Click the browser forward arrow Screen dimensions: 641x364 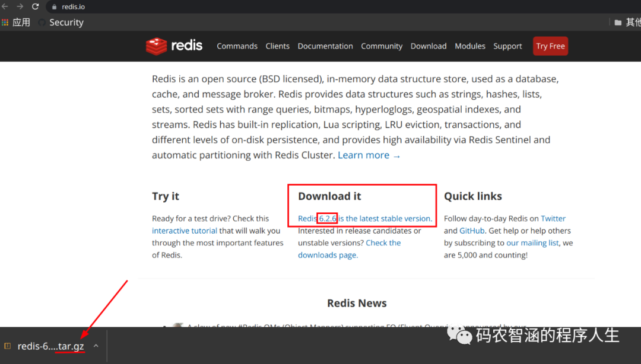20,7
